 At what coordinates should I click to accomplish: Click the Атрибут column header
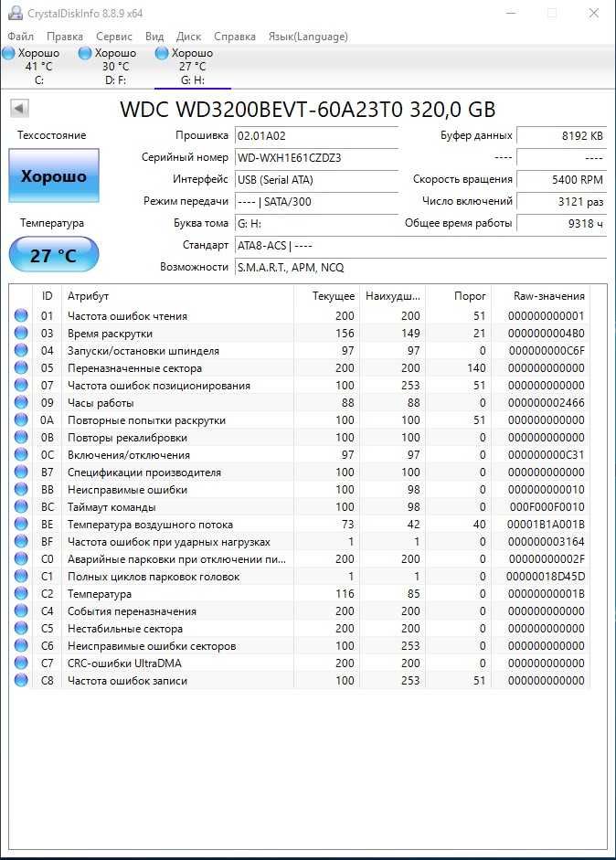click(x=177, y=296)
